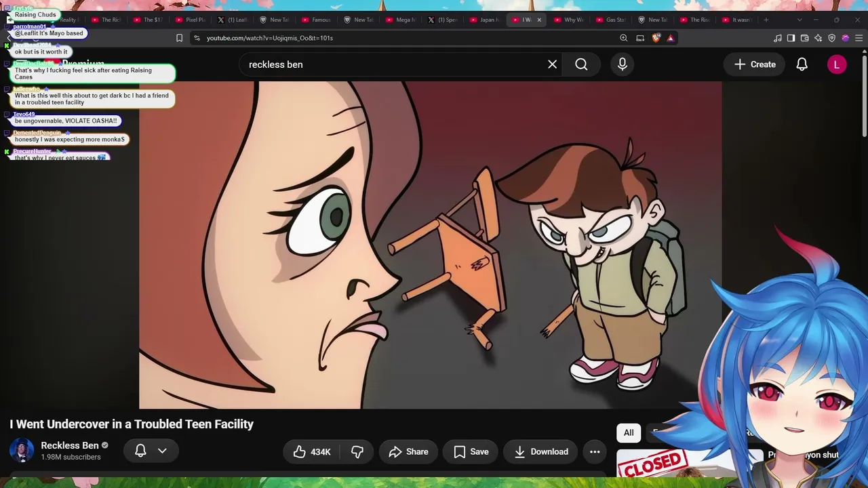Open Brave VPN shield icon
The width and height of the screenshot is (868, 488).
(831, 38)
